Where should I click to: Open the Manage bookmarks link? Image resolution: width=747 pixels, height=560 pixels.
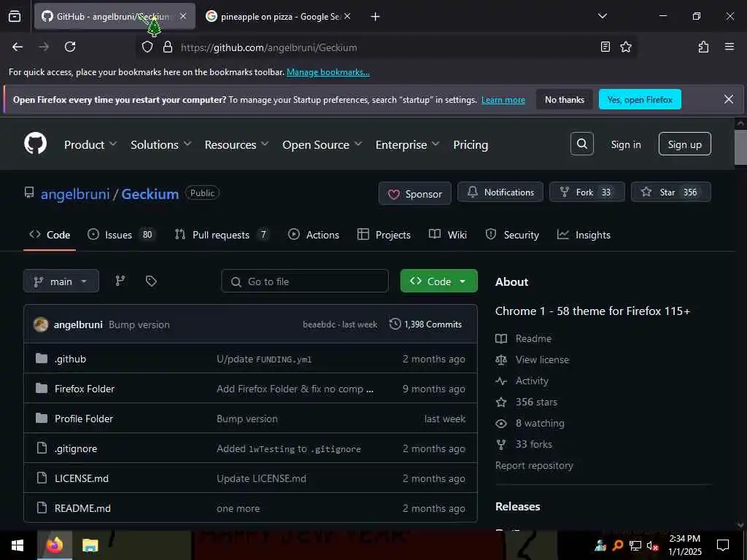pos(328,72)
